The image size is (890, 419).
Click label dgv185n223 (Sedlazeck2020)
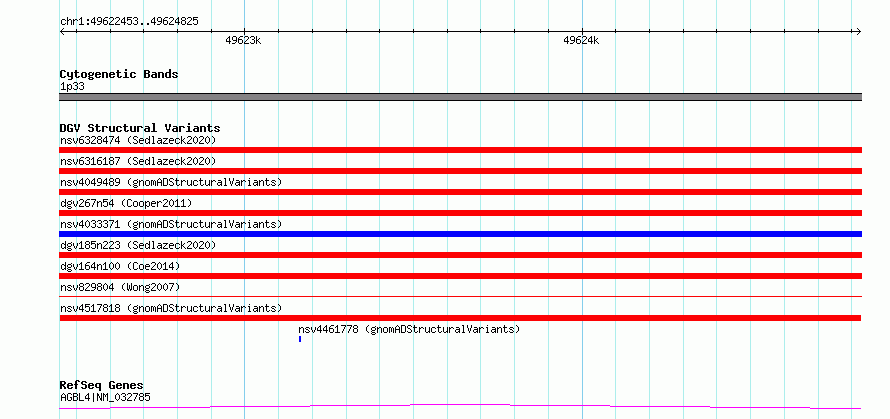pos(138,245)
